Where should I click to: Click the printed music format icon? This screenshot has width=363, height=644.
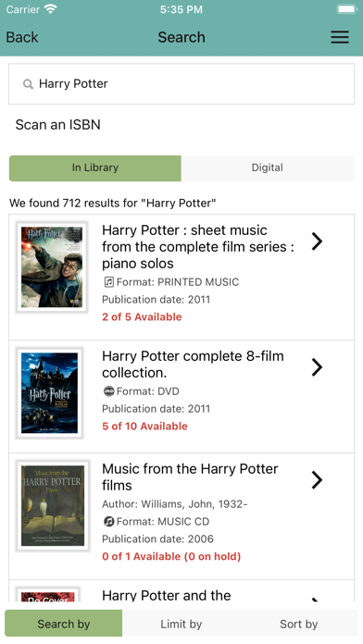pos(108,281)
